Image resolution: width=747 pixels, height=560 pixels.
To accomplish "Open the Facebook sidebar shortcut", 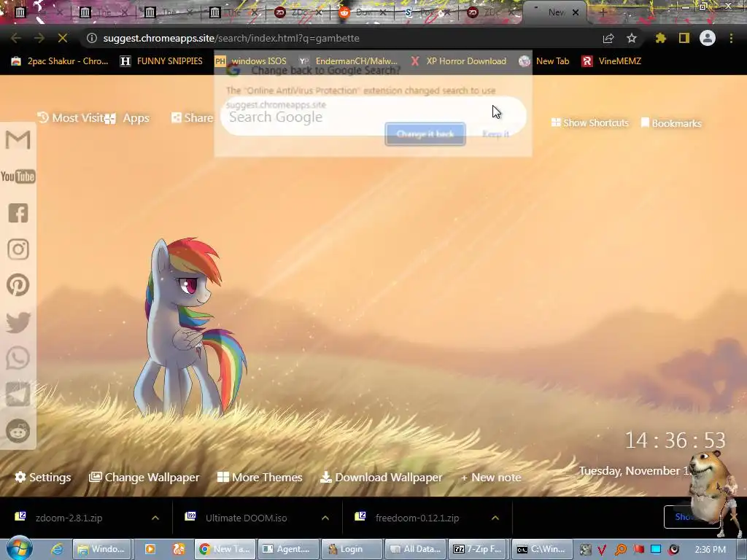I will tap(18, 213).
